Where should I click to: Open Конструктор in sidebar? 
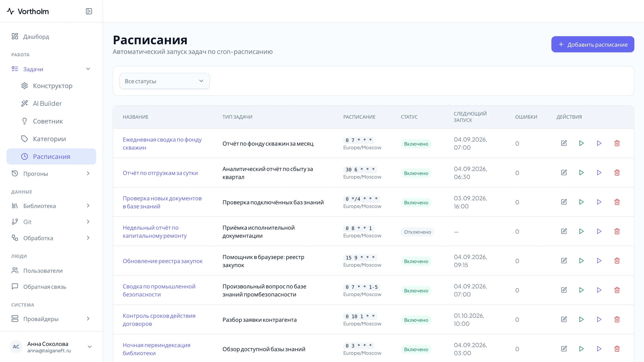click(51, 86)
